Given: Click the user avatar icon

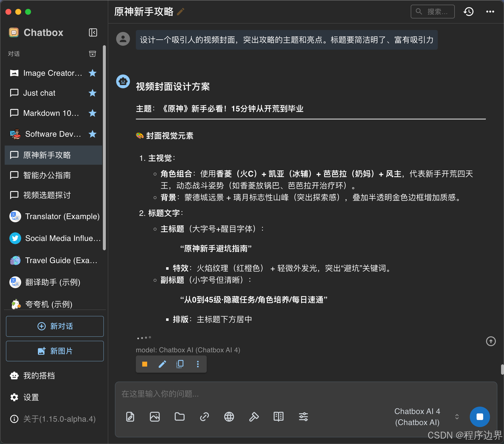Looking at the screenshot, I should [x=123, y=39].
